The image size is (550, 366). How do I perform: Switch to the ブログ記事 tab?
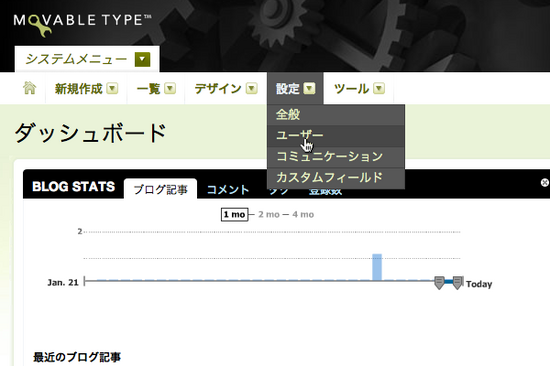pyautogui.click(x=161, y=189)
